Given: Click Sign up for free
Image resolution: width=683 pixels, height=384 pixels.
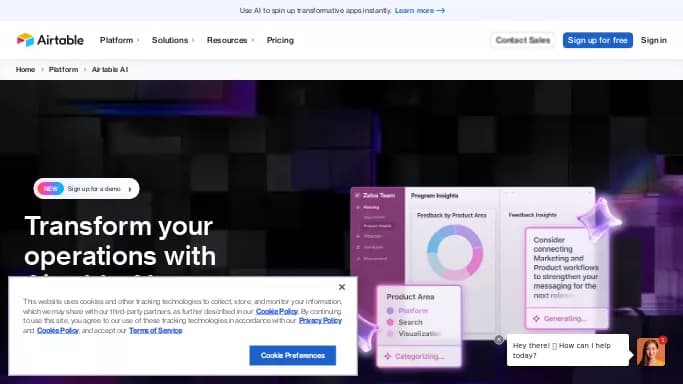Looking at the screenshot, I should (598, 40).
